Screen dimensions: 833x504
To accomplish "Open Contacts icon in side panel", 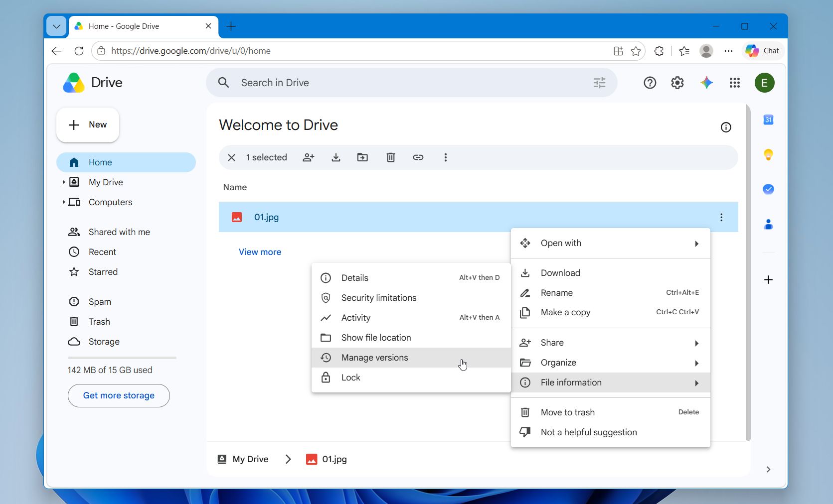I will click(x=769, y=225).
